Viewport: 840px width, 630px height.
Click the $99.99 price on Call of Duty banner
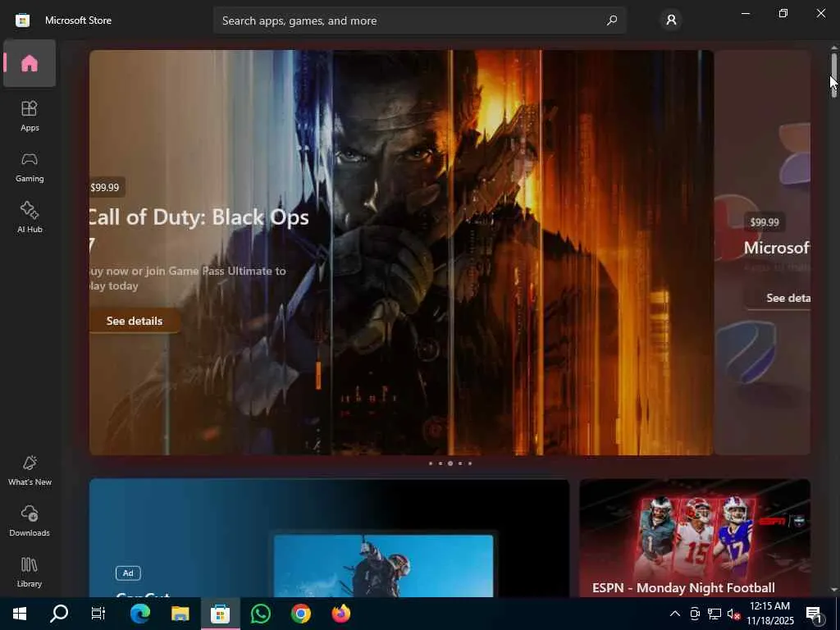coord(106,188)
